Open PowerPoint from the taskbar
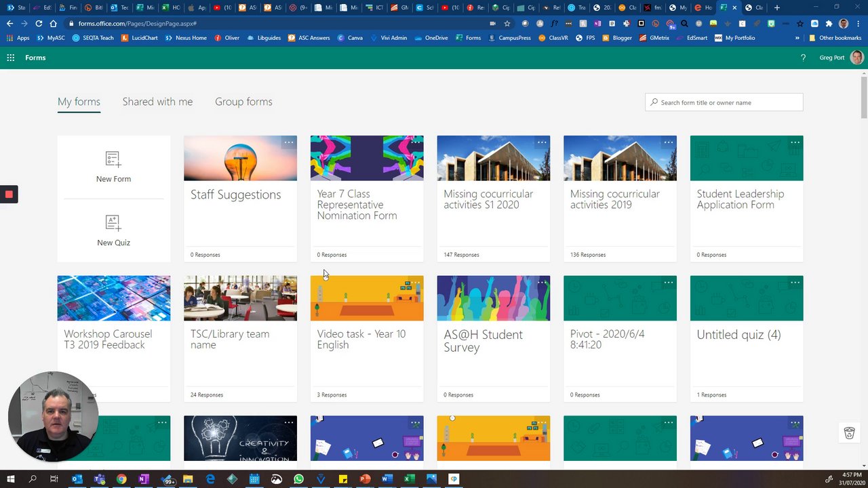This screenshot has height=488, width=868. [366, 479]
